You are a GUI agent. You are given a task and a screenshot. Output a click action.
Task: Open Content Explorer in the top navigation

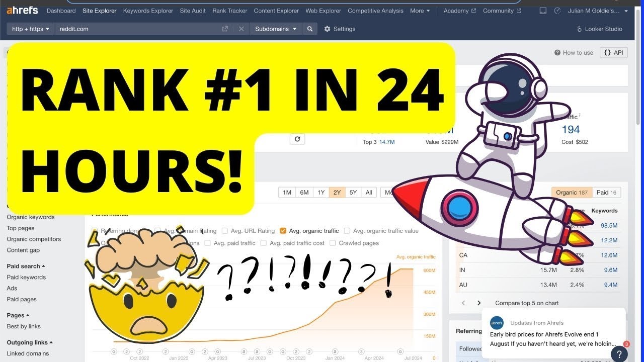click(x=276, y=11)
